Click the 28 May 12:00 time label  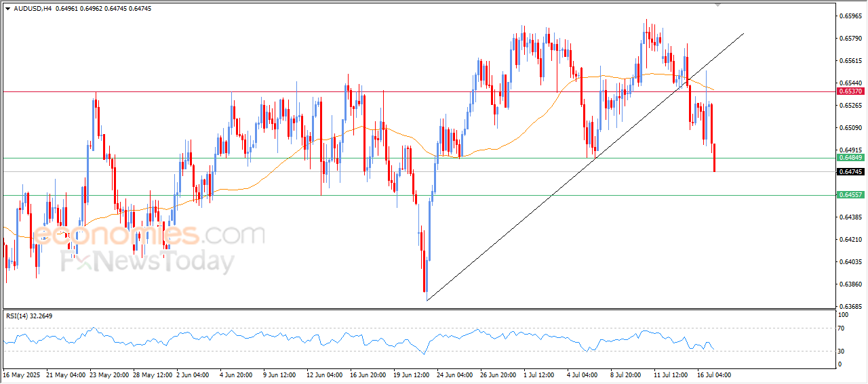pos(153,374)
